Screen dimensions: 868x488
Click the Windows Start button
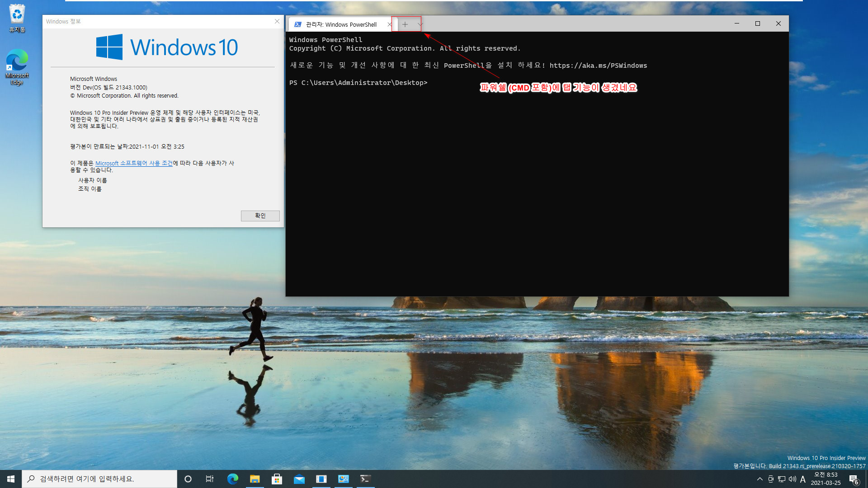(11, 479)
